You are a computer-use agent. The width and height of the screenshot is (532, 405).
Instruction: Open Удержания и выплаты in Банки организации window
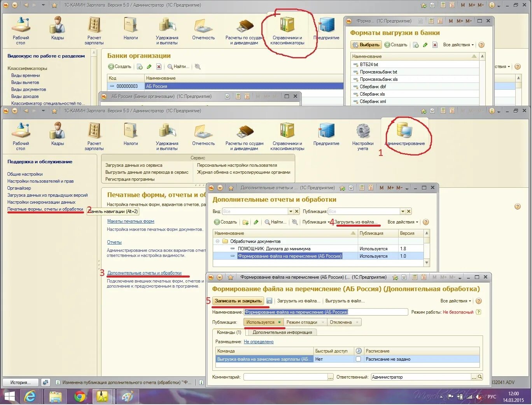pyautogui.click(x=167, y=31)
